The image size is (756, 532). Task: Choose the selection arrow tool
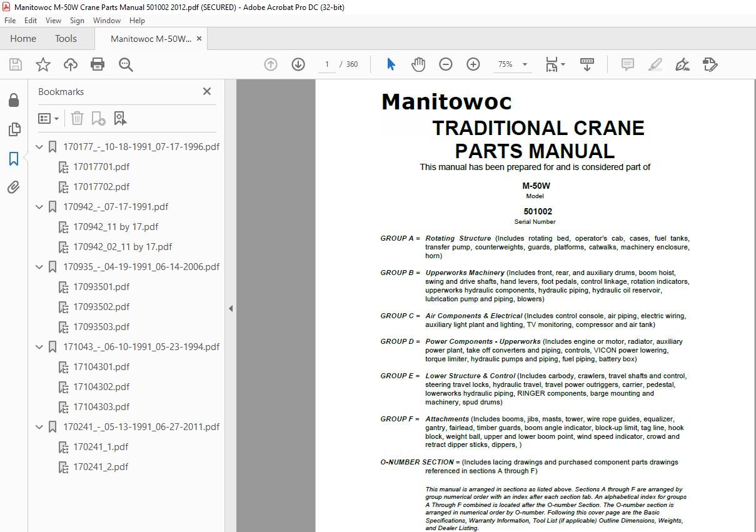pyautogui.click(x=391, y=64)
